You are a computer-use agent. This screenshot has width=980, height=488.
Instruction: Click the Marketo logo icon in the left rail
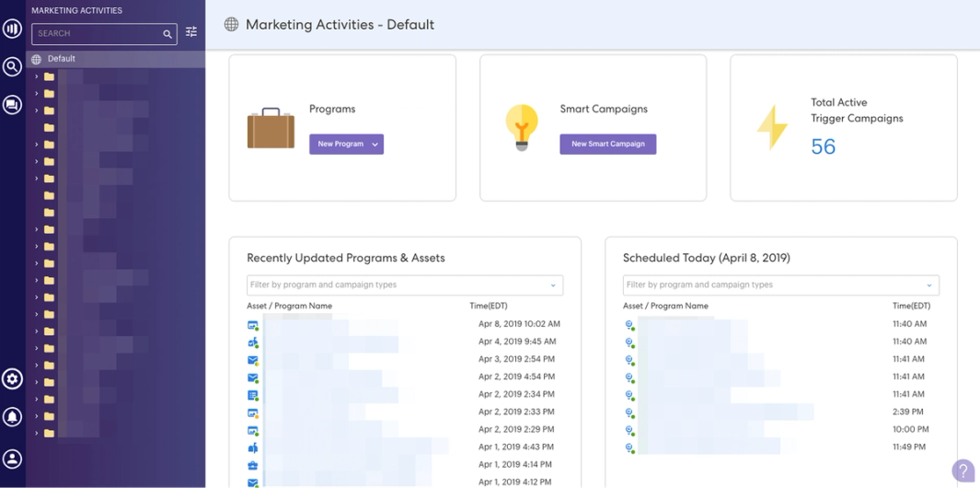click(x=12, y=29)
